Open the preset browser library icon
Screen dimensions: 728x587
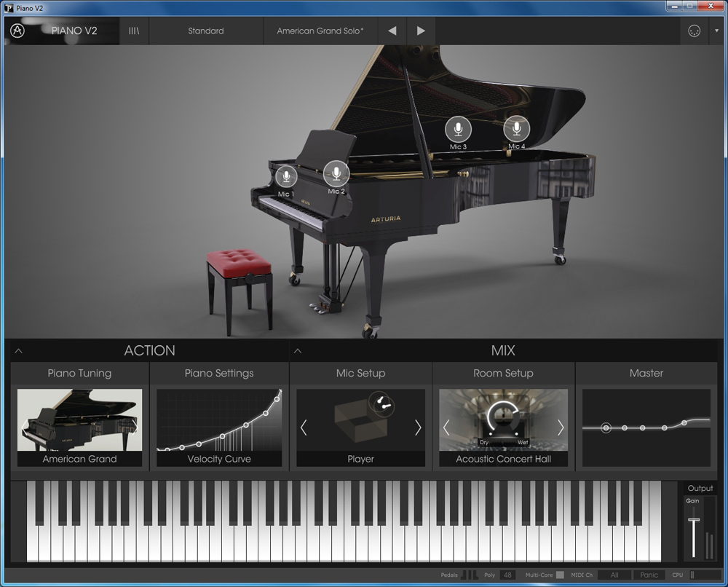[134, 31]
